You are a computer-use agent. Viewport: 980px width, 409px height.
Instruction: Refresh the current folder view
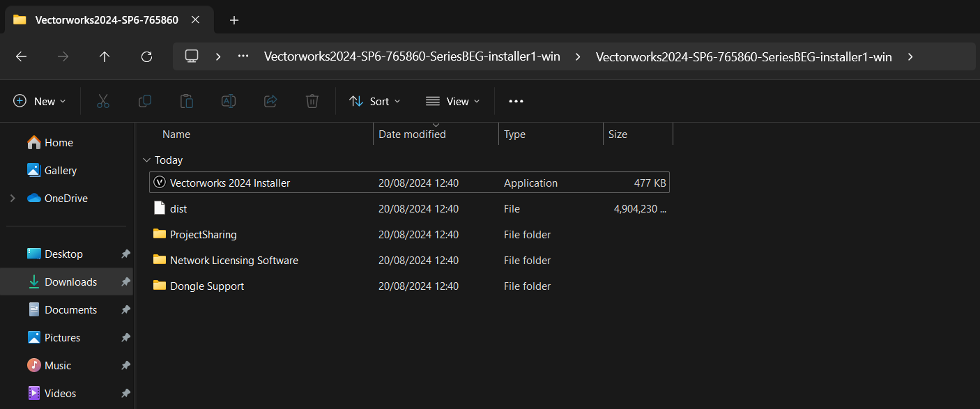(146, 56)
